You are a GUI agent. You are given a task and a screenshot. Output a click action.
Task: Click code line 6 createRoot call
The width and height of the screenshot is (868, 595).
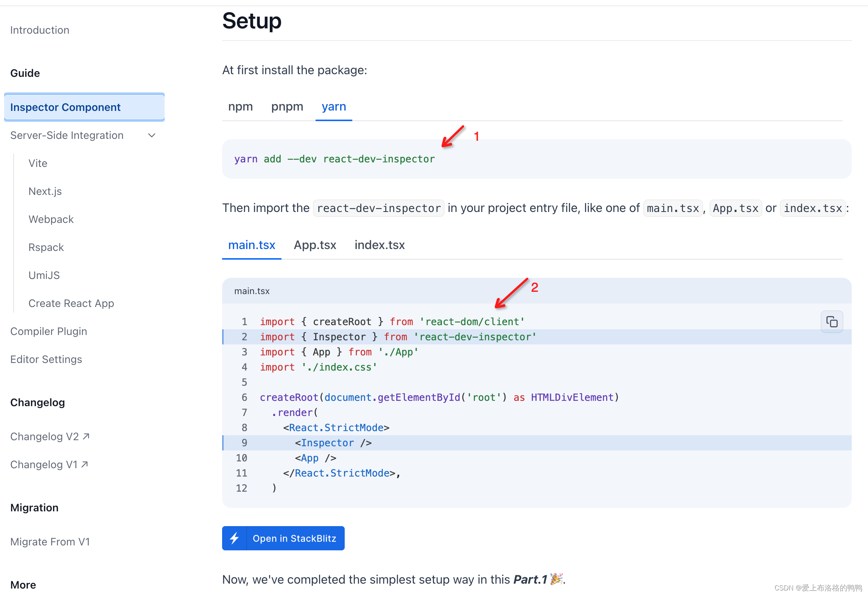(440, 397)
